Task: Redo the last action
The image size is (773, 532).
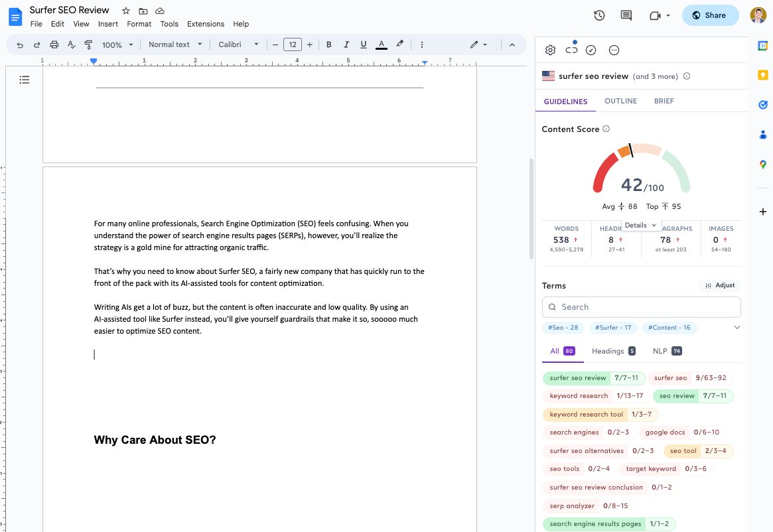Action: point(37,45)
